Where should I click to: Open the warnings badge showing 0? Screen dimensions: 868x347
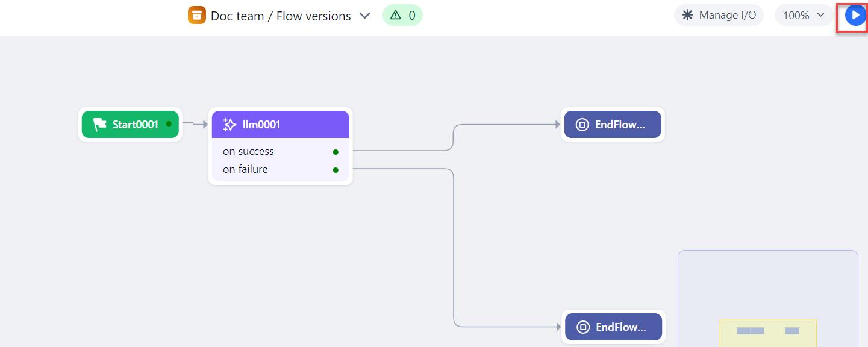click(402, 16)
